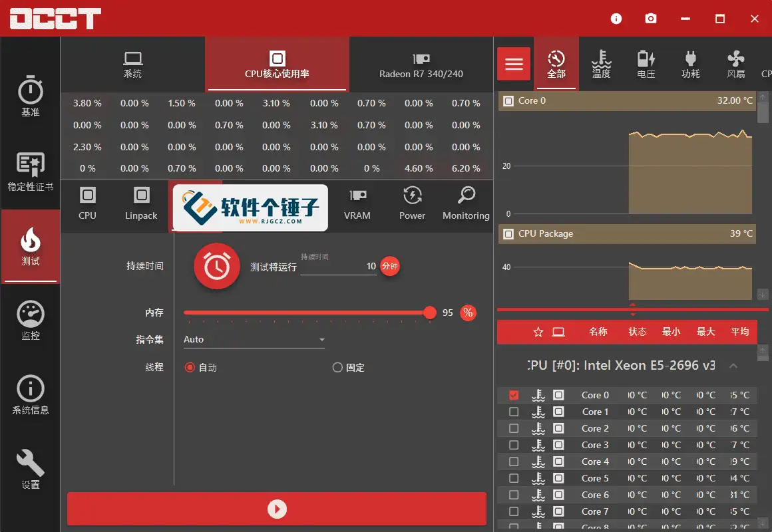The width and height of the screenshot is (772, 532).
Task: Toggle the % memory unit button
Action: tap(468, 313)
